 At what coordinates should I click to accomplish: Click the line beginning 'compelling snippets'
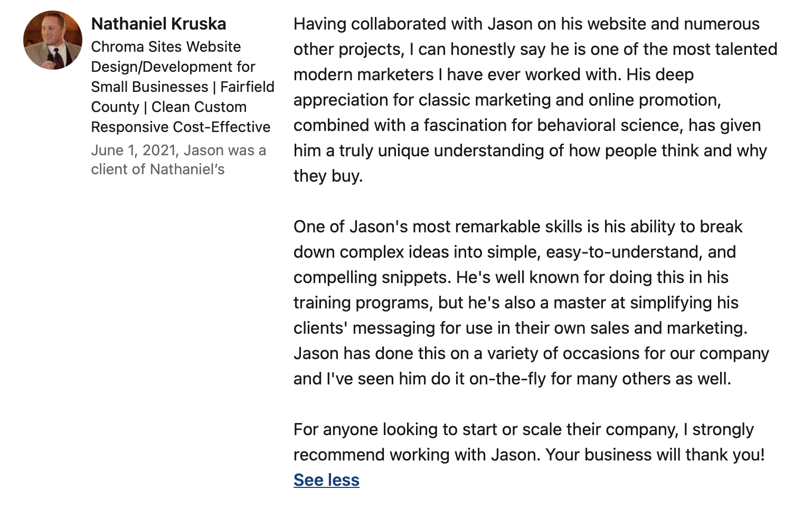(x=511, y=277)
